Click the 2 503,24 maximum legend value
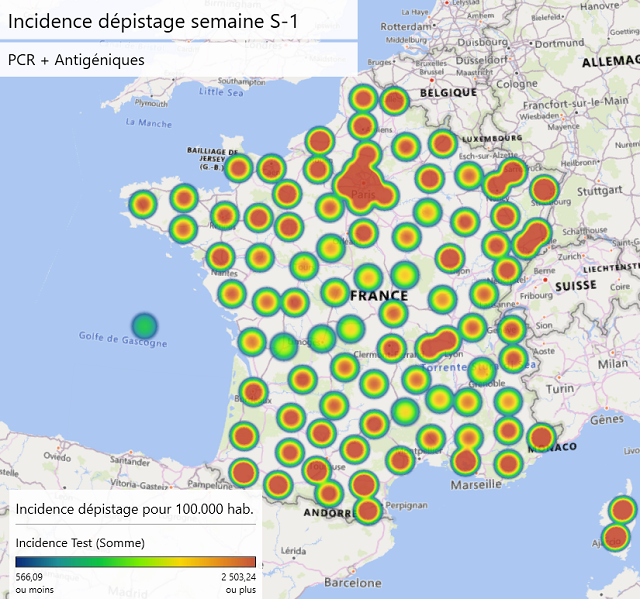 pos(231,577)
